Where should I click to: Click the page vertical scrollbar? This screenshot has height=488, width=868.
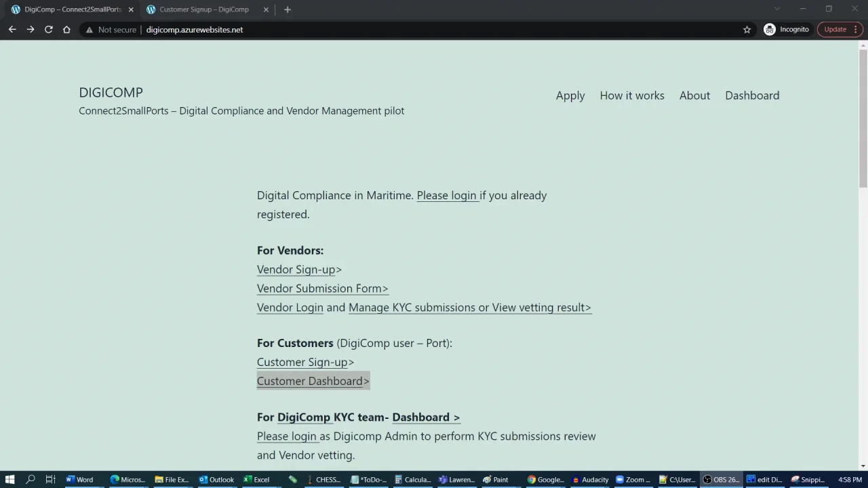point(863,119)
